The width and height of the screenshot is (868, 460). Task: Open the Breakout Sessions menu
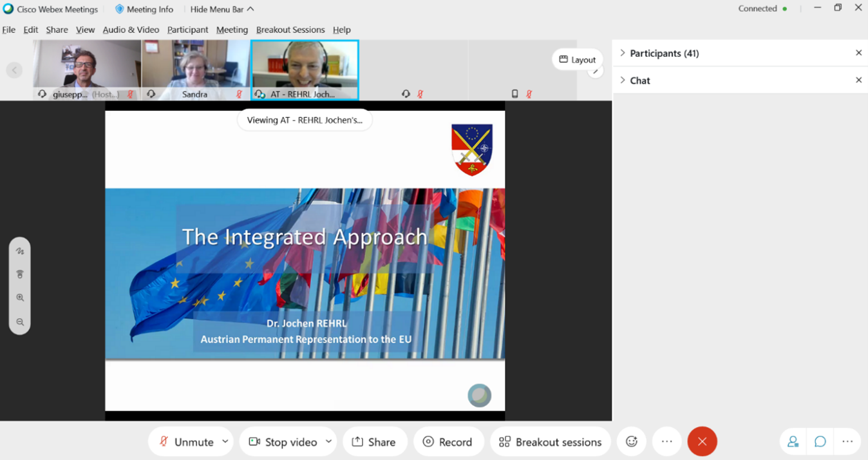(x=290, y=30)
